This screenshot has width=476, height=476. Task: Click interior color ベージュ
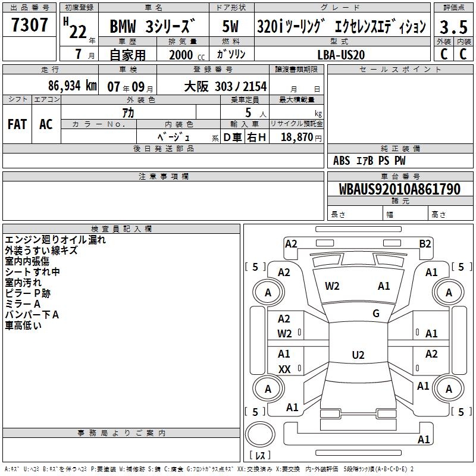[174, 137]
